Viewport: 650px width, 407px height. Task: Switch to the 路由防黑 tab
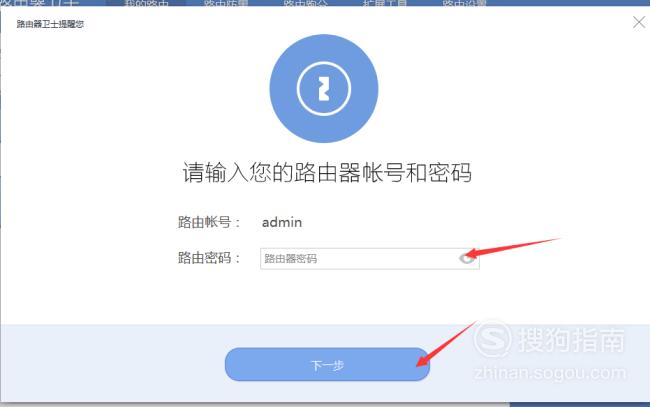pos(226,3)
